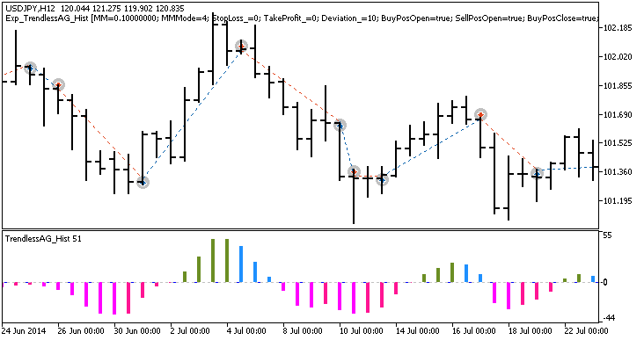
Task: Select the trade marker above the 26 Jun date
Action: 59,84
